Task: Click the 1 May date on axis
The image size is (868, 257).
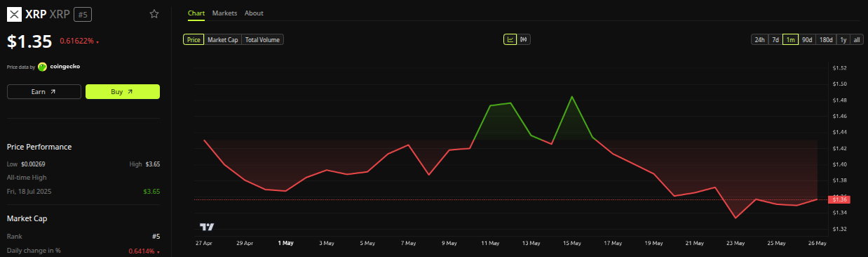Action: tap(286, 243)
